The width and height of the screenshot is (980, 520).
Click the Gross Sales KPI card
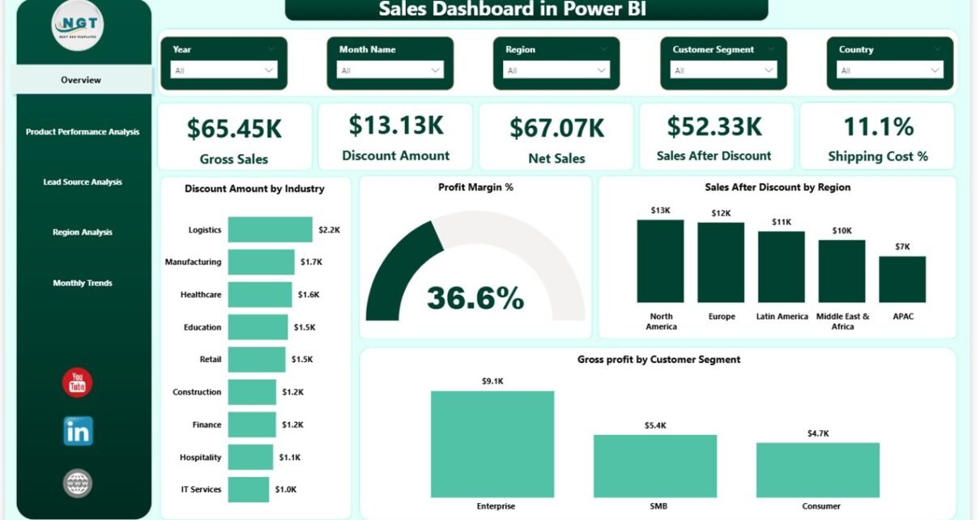pos(234,136)
